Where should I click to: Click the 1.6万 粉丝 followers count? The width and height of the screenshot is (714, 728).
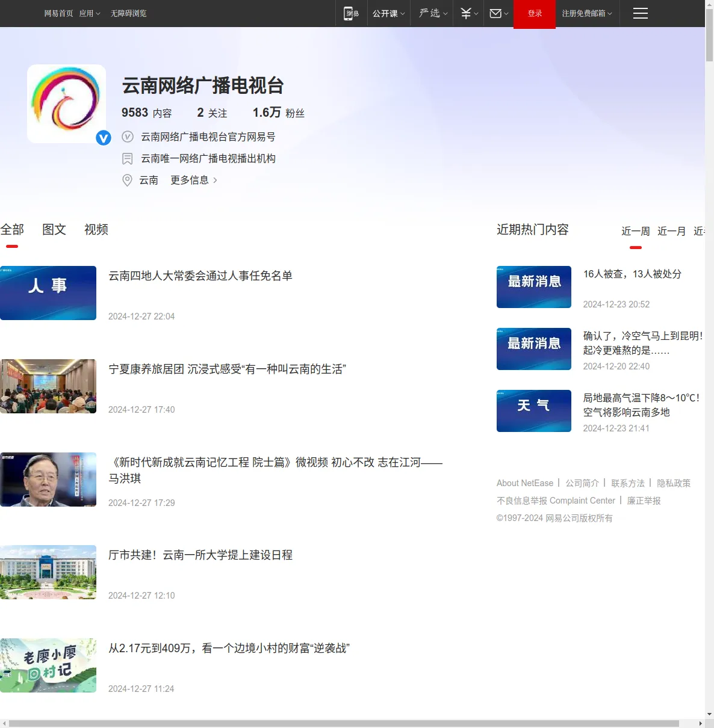click(x=279, y=113)
